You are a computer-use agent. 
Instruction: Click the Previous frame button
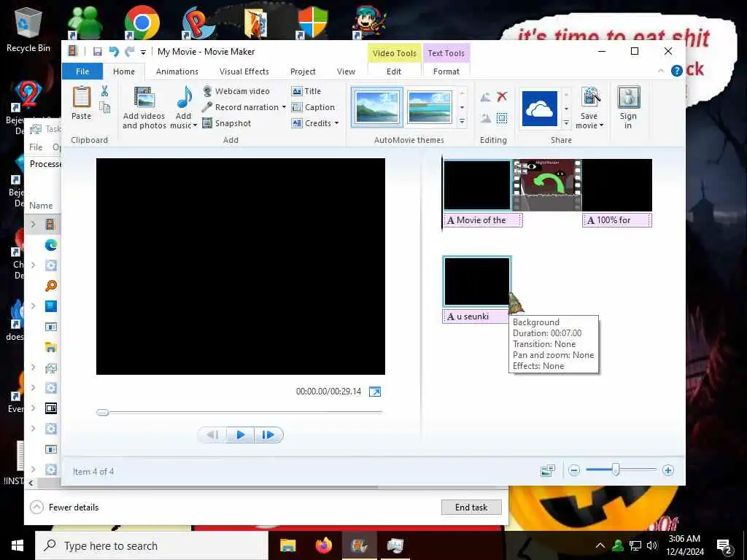[x=212, y=435]
